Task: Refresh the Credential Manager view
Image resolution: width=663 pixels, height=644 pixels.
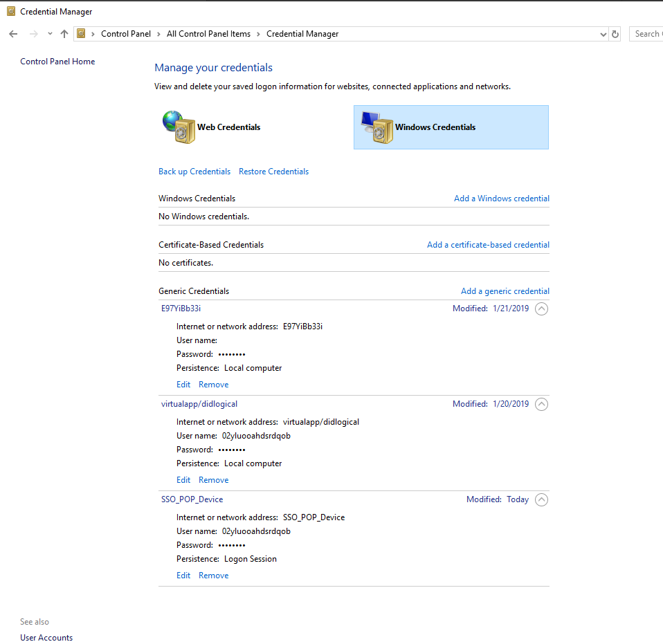Action: click(615, 34)
